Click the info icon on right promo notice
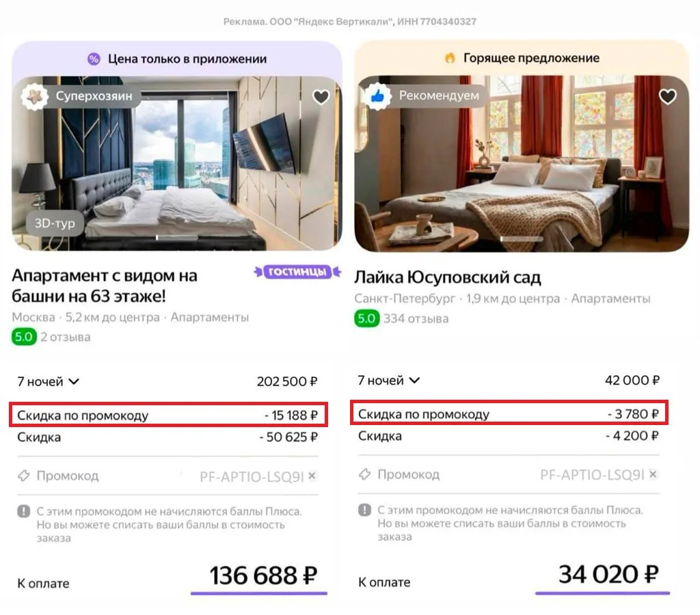 click(365, 510)
